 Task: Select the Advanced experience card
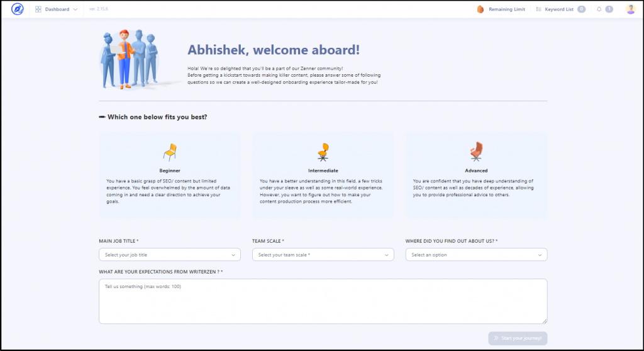click(x=476, y=175)
